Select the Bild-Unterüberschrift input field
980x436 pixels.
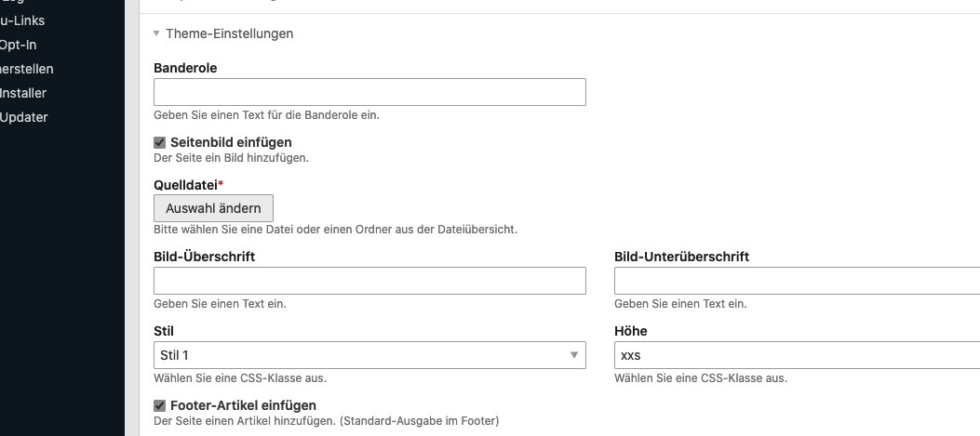click(796, 281)
